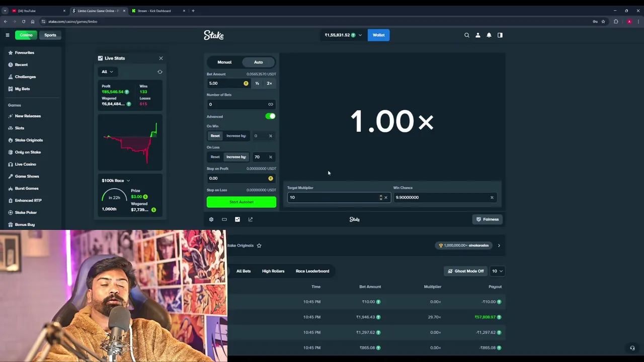This screenshot has width=644, height=362.
Task: Open the All filter dropdown in Live Stats
Action: point(108,72)
